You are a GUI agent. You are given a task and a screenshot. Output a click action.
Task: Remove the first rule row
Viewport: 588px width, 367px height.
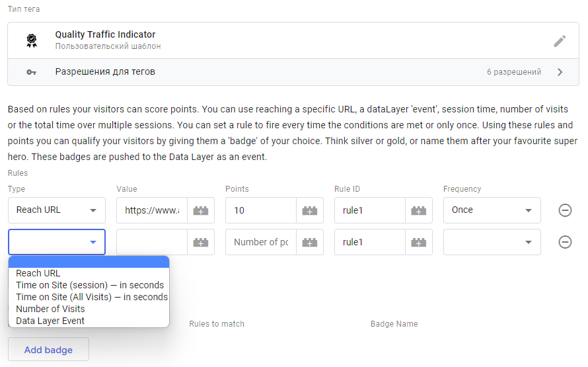[565, 210]
